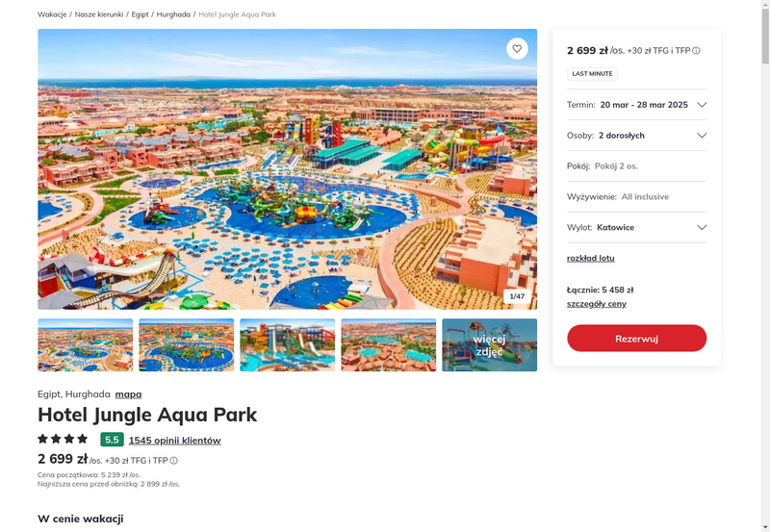Expand the Wylot Katowice dropdown
This screenshot has width=770, height=532.
[636, 227]
